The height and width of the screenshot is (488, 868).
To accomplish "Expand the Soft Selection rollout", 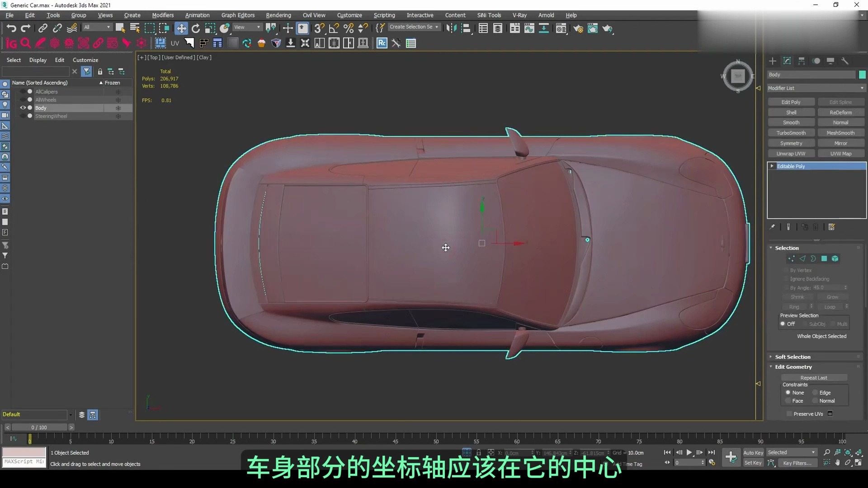I will tap(793, 357).
